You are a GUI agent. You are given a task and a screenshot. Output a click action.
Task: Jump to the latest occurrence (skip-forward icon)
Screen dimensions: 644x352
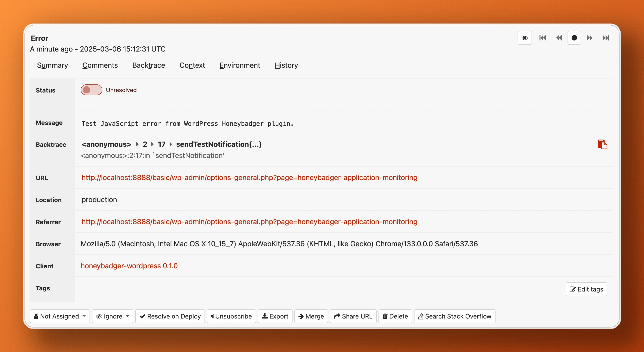(x=606, y=38)
